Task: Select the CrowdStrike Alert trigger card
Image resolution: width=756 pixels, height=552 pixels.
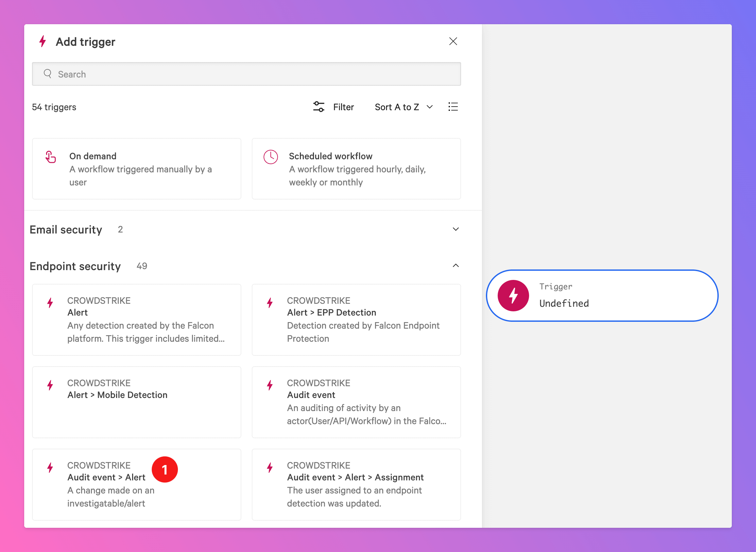Action: pyautogui.click(x=136, y=319)
